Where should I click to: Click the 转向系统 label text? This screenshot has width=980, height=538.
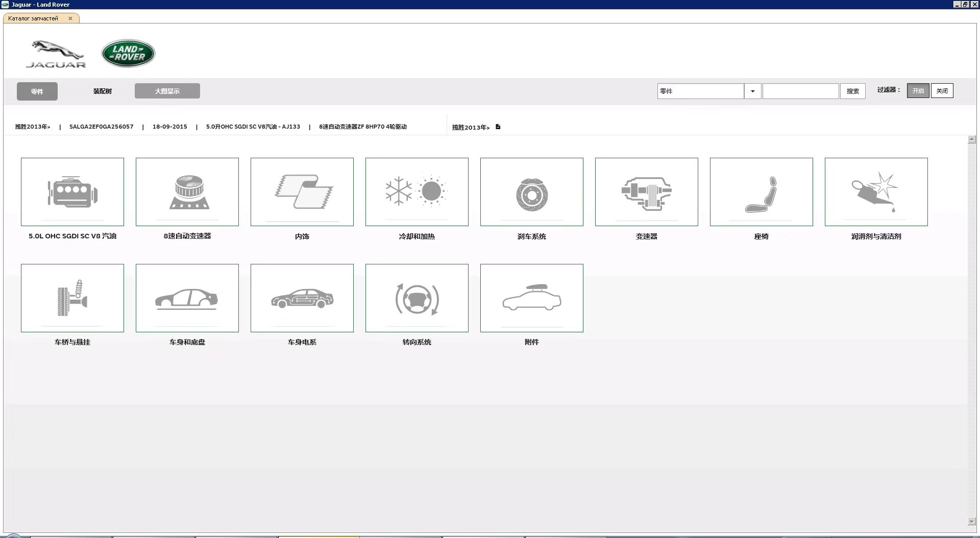(x=417, y=342)
